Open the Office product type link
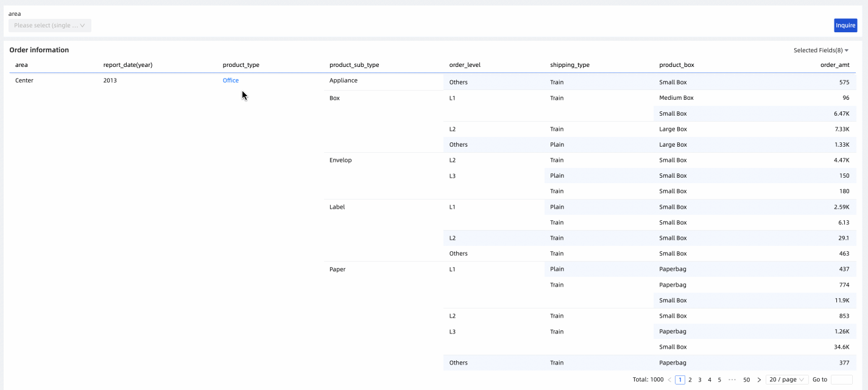This screenshot has width=868, height=390. click(231, 80)
